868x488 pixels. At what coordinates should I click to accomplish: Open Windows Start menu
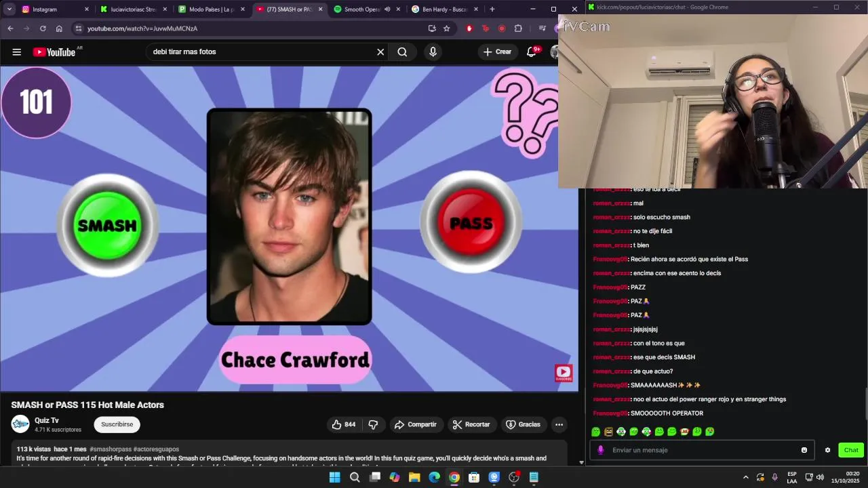click(x=334, y=477)
